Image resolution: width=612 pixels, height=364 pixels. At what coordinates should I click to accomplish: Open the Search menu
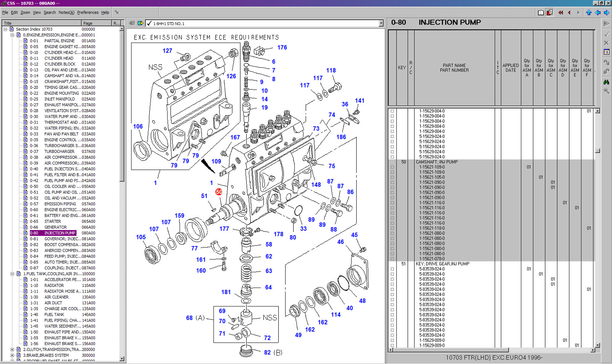(x=49, y=12)
